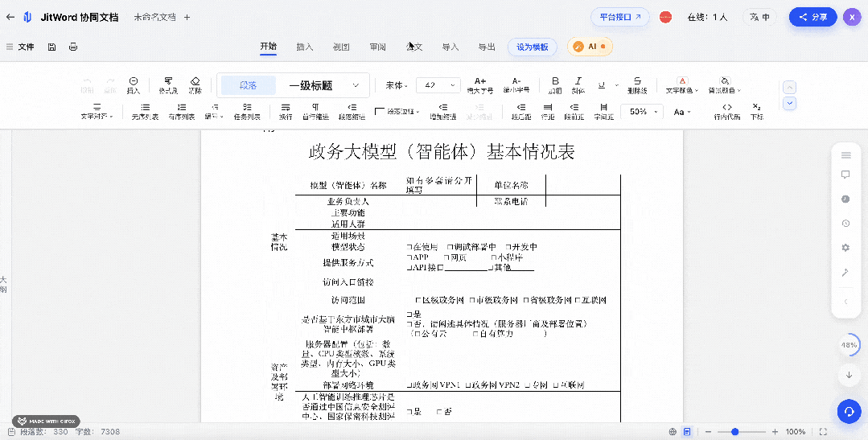Click the scroll-down arrow in sidebar

tap(849, 375)
